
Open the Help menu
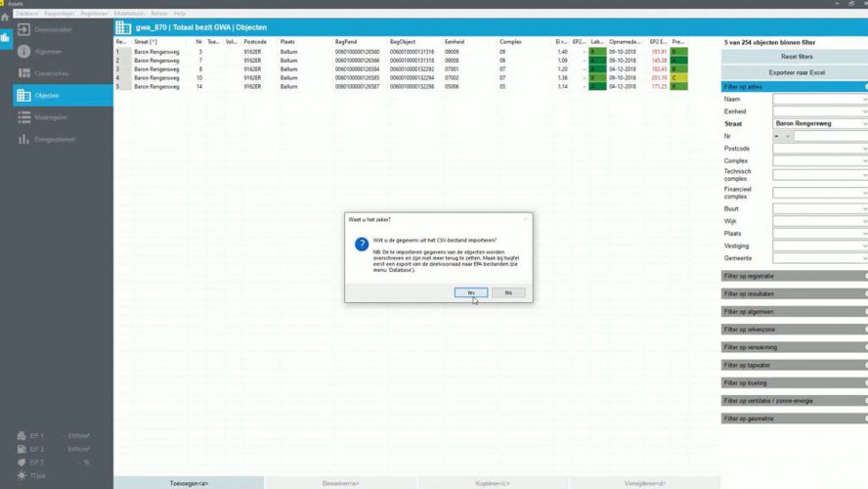click(x=180, y=13)
